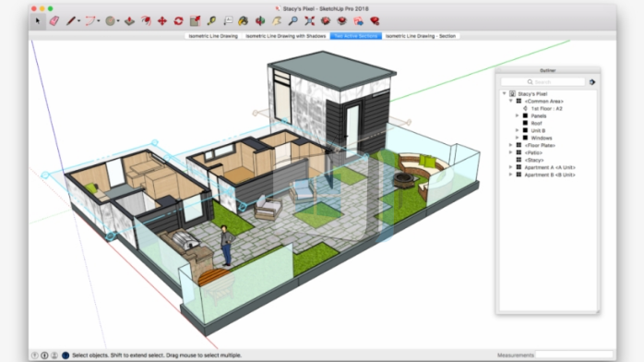This screenshot has height=362, width=644.
Task: Select the Panels row label
Action: (539, 115)
